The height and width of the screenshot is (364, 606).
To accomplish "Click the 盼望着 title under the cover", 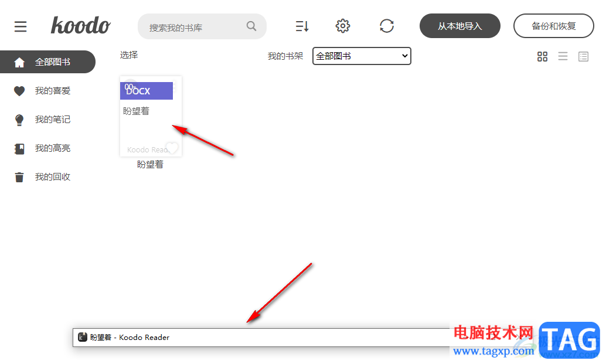I will (x=151, y=165).
